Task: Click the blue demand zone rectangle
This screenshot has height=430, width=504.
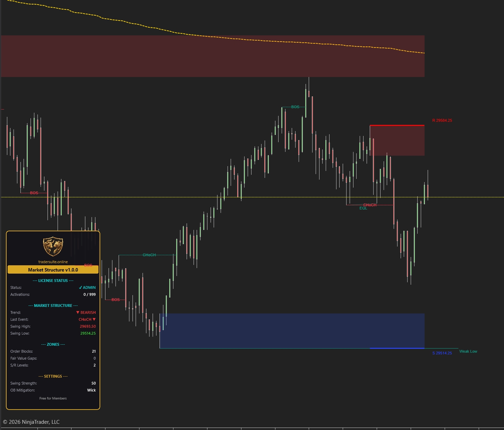Action: tap(292, 331)
